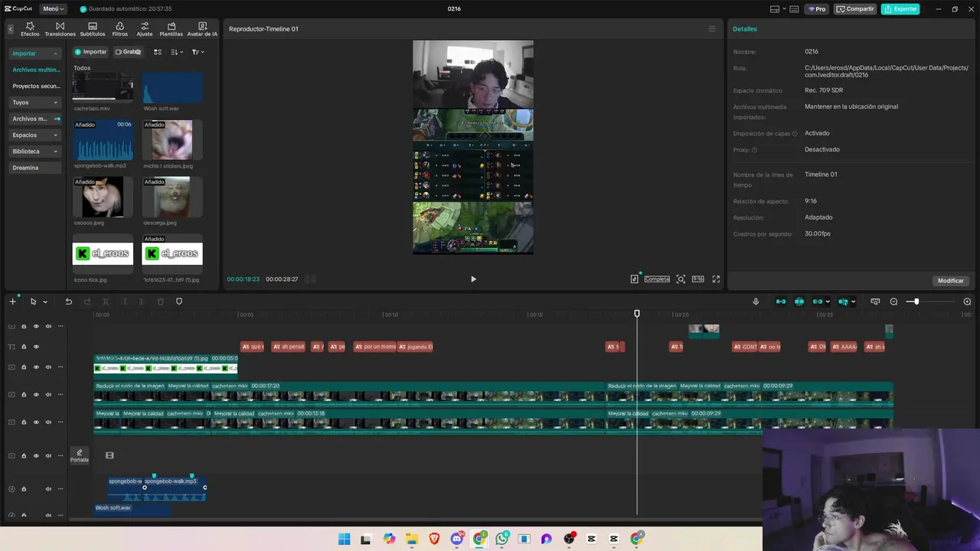Image resolution: width=980 pixels, height=551 pixels.
Task: Select the michis i stickers.jpeg thumbnail
Action: tap(172, 139)
